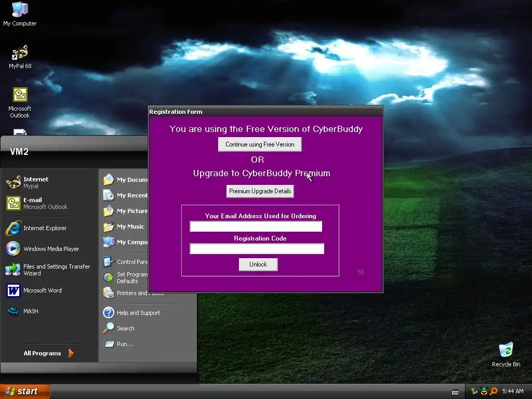Focus the Registration Code field
532x399 pixels.
click(257, 249)
